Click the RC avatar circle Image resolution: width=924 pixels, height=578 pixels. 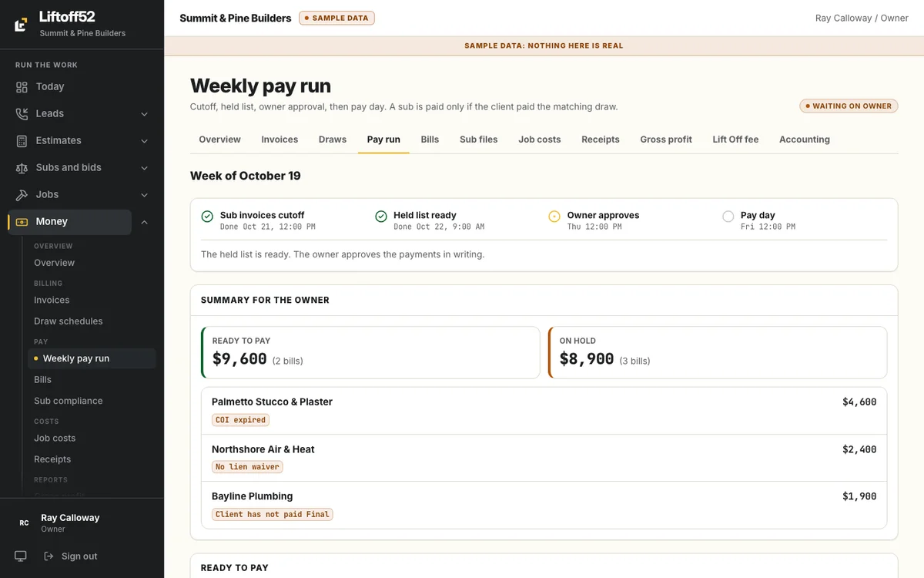pyautogui.click(x=24, y=523)
